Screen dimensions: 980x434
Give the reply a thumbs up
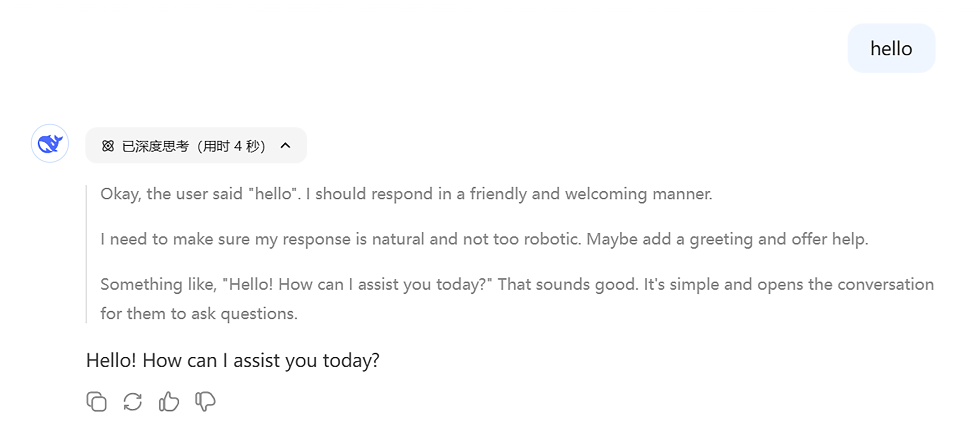pos(168,402)
